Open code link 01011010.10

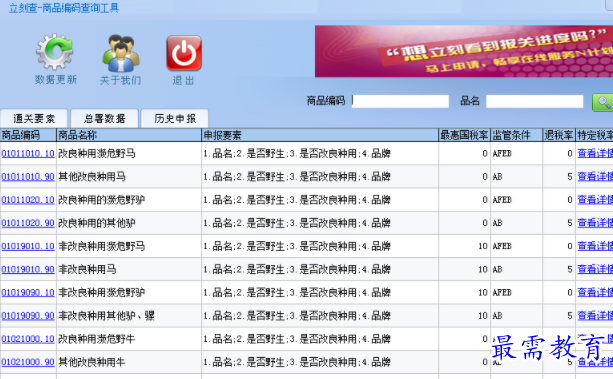click(28, 153)
